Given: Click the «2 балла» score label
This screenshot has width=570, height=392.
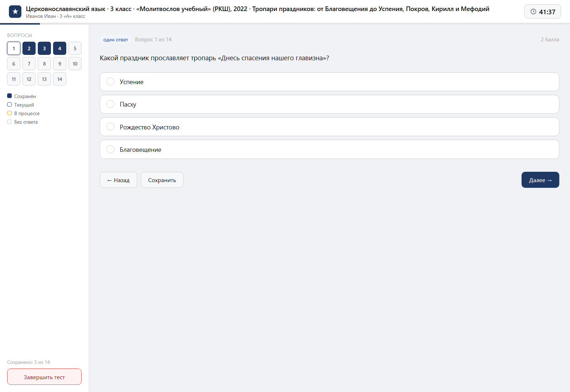Looking at the screenshot, I should pos(550,40).
